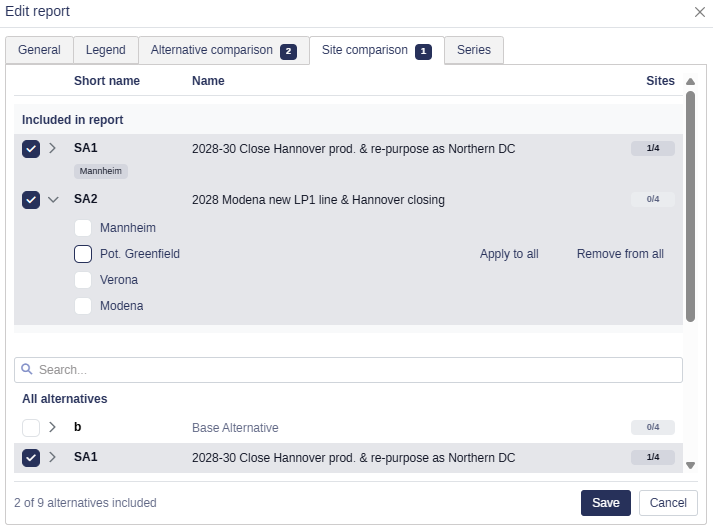Save the report changes
Image resolution: width=713 pixels, height=531 pixels.
tap(606, 503)
